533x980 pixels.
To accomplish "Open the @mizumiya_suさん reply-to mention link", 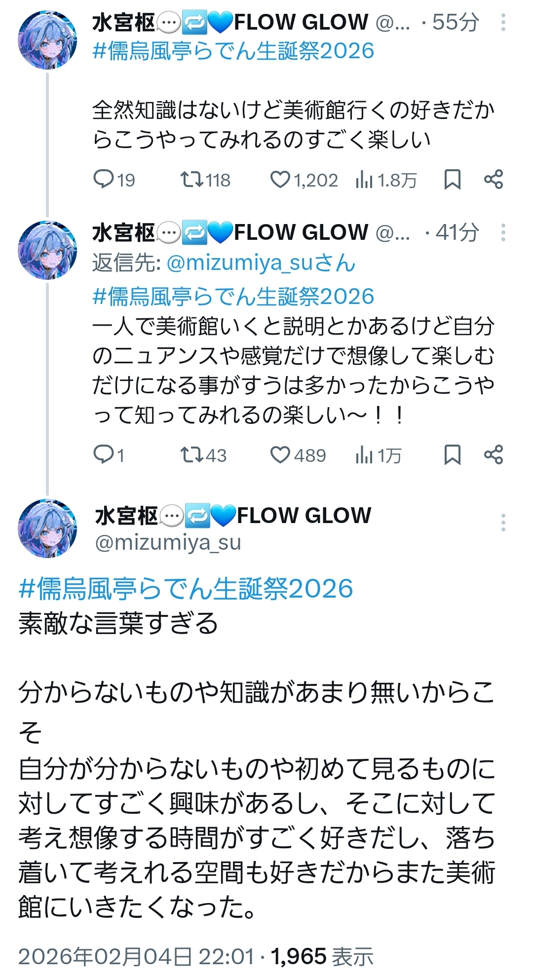I will (x=261, y=263).
